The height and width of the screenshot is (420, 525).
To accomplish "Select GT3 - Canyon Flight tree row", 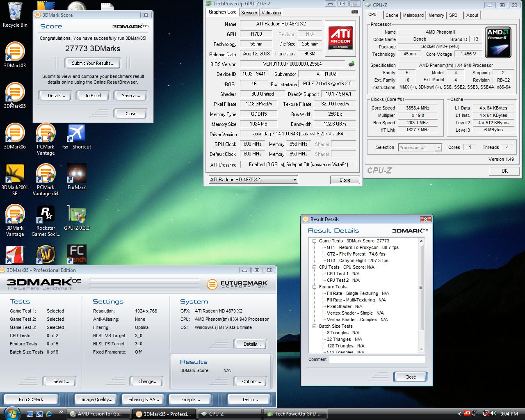I will (x=357, y=261).
